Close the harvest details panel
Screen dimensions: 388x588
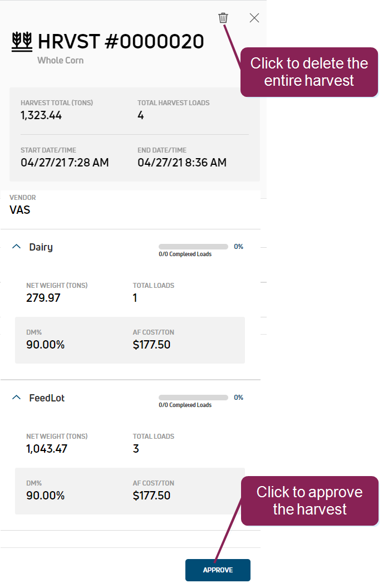pos(254,18)
